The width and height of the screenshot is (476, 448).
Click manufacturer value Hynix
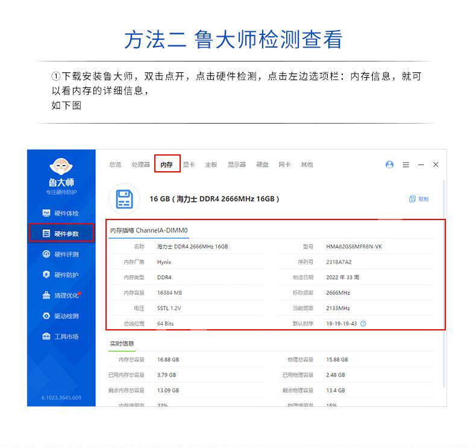pyautogui.click(x=164, y=262)
